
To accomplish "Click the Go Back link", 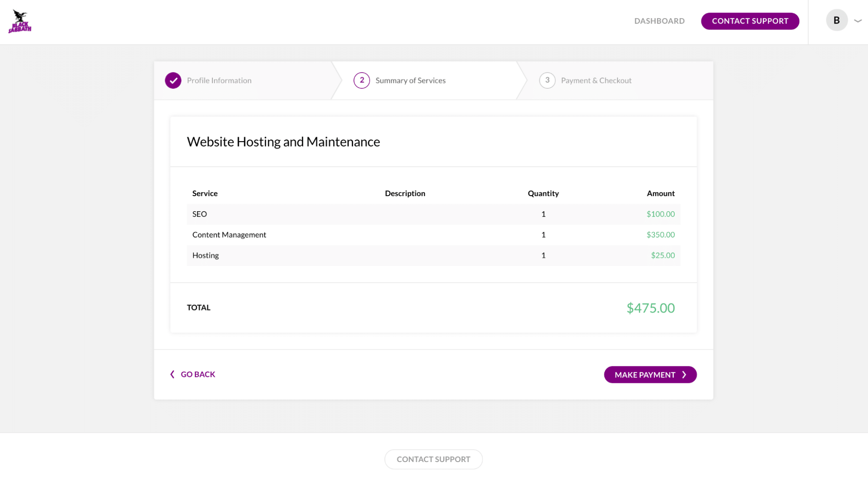I will coord(198,374).
